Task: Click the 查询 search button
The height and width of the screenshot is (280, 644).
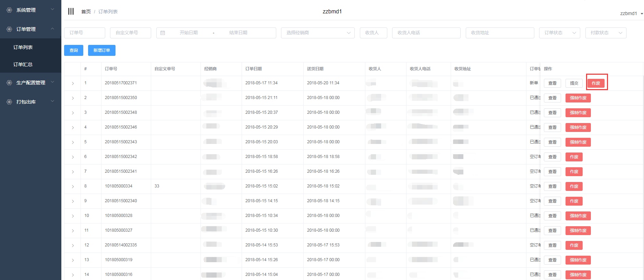Action: pos(74,50)
